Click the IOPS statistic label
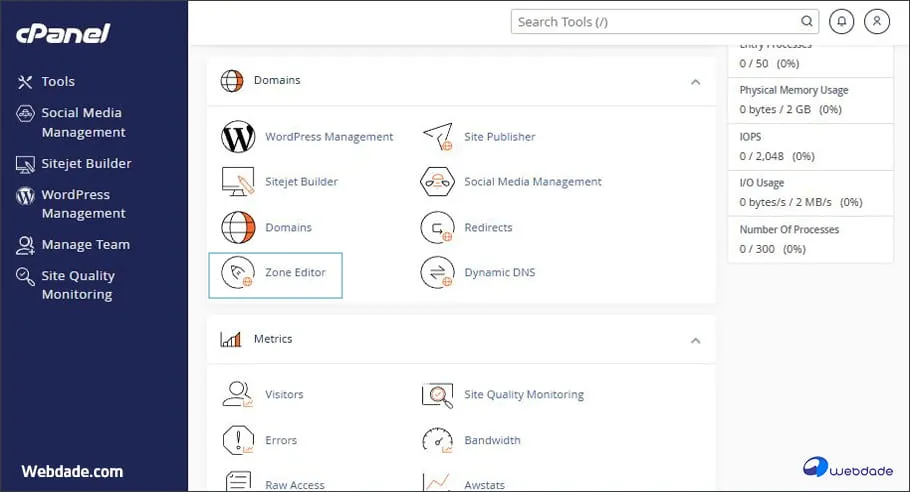The image size is (910, 492). (750, 137)
